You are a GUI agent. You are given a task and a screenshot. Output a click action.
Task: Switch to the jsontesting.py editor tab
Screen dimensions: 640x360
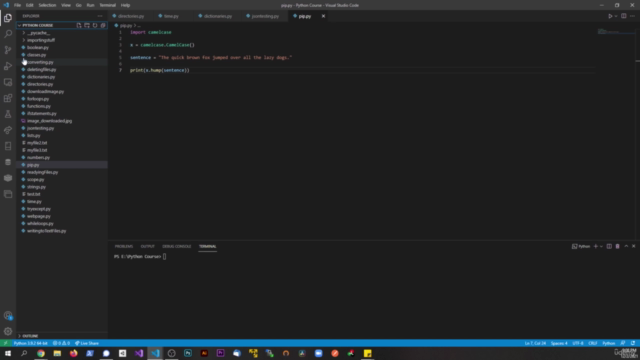pos(265,16)
